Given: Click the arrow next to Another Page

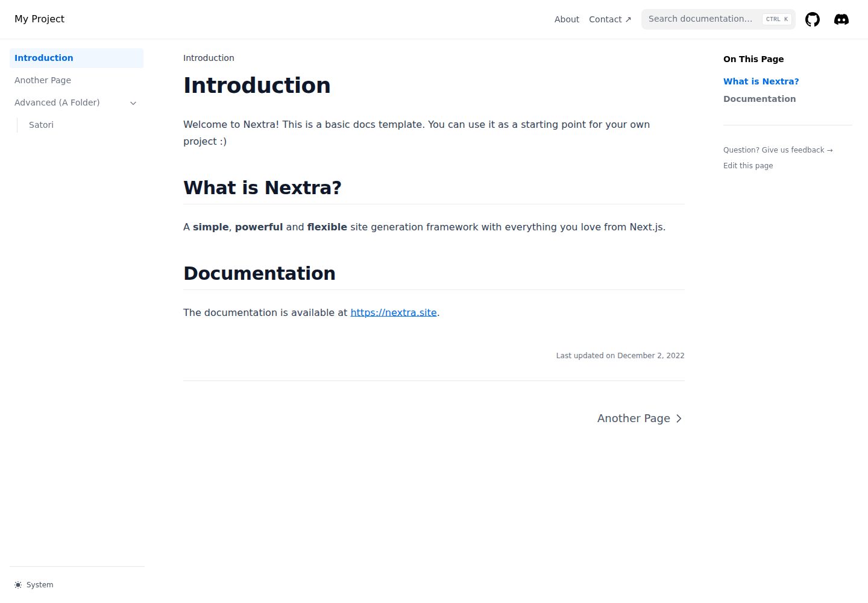Looking at the screenshot, I should 679,418.
